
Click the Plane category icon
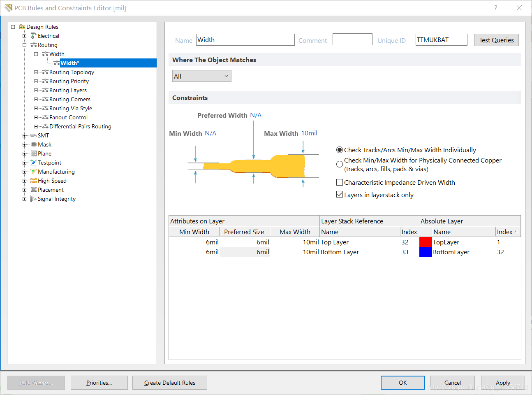coord(34,153)
